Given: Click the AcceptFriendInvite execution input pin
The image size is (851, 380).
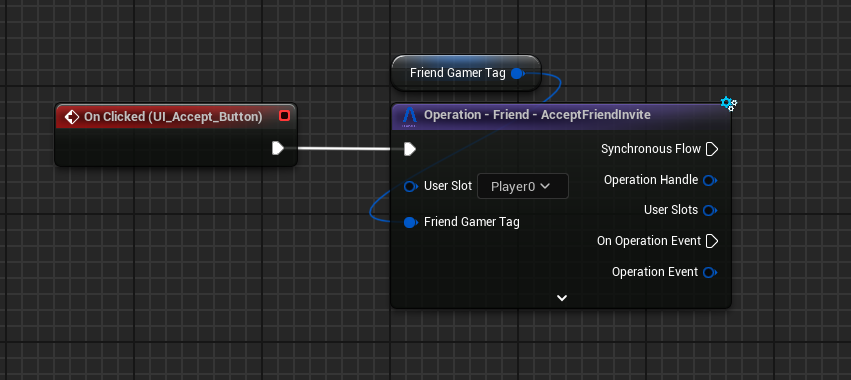Looking at the screenshot, I should (410, 149).
